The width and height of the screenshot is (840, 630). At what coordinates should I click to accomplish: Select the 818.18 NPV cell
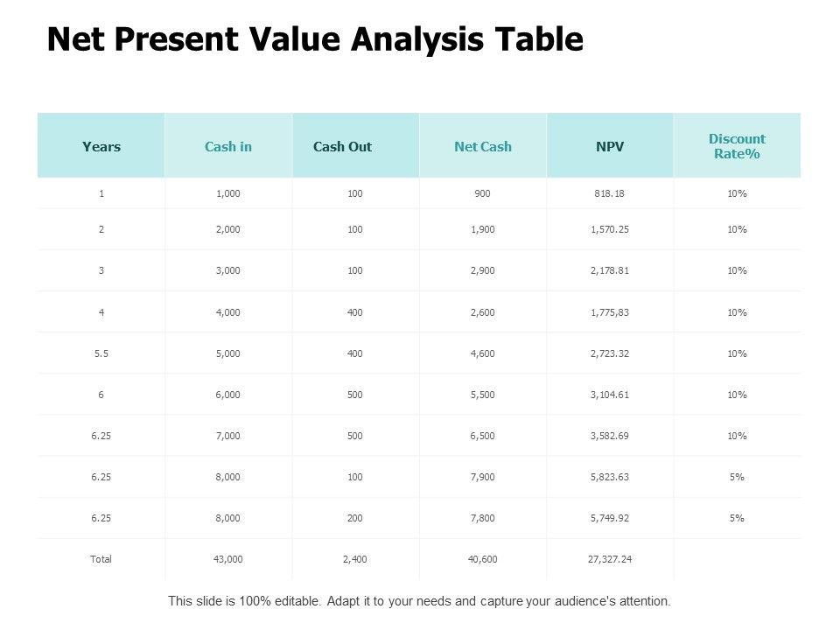tap(610, 193)
